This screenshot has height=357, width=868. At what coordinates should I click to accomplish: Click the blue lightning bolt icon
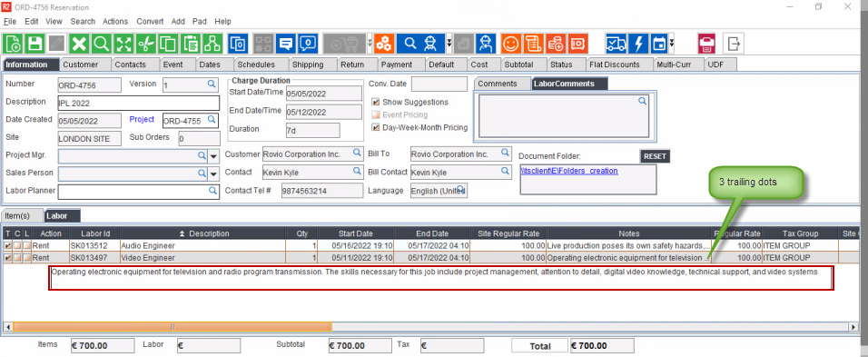click(x=637, y=44)
